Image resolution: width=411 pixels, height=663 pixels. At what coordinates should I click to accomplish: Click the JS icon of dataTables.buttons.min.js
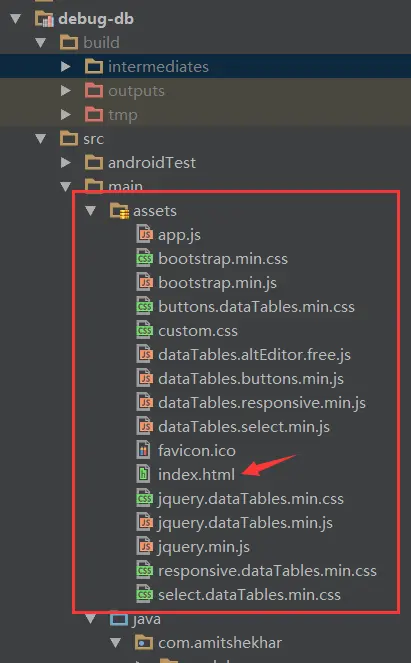[x=144, y=378]
